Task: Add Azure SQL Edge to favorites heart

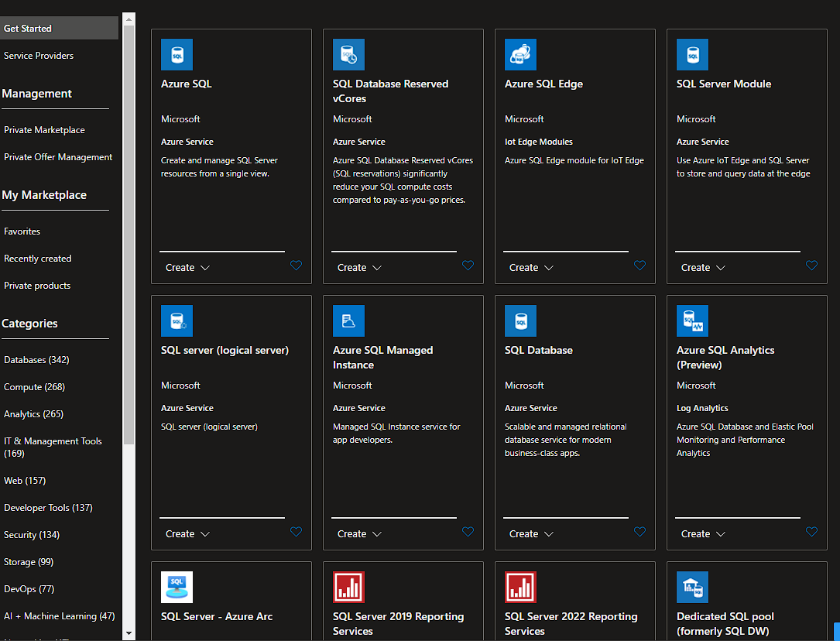Action: coord(640,266)
